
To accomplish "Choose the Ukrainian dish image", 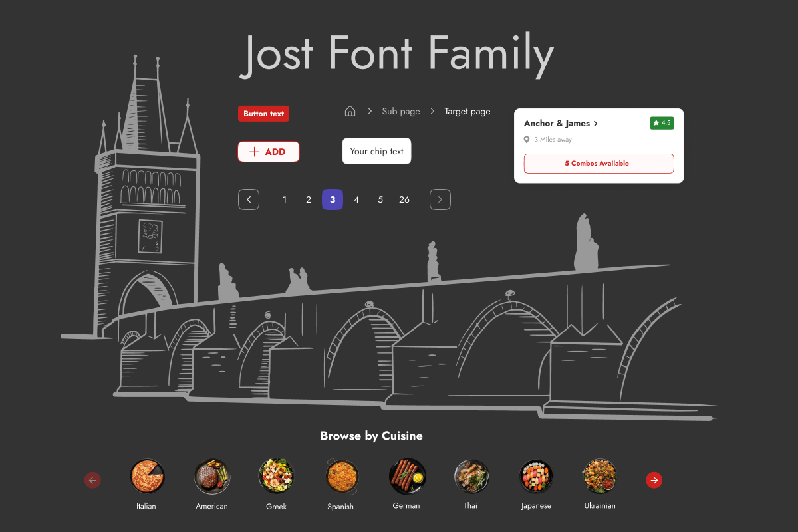I will click(600, 476).
